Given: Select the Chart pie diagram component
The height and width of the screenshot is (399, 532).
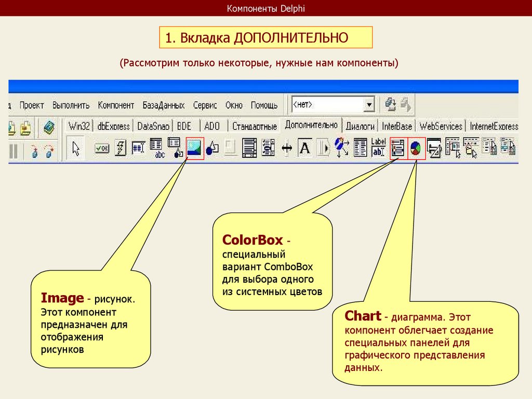Looking at the screenshot, I should (x=416, y=149).
